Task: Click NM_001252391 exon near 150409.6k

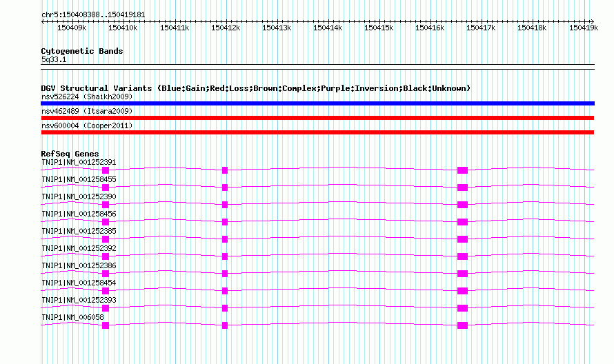Action: point(106,170)
